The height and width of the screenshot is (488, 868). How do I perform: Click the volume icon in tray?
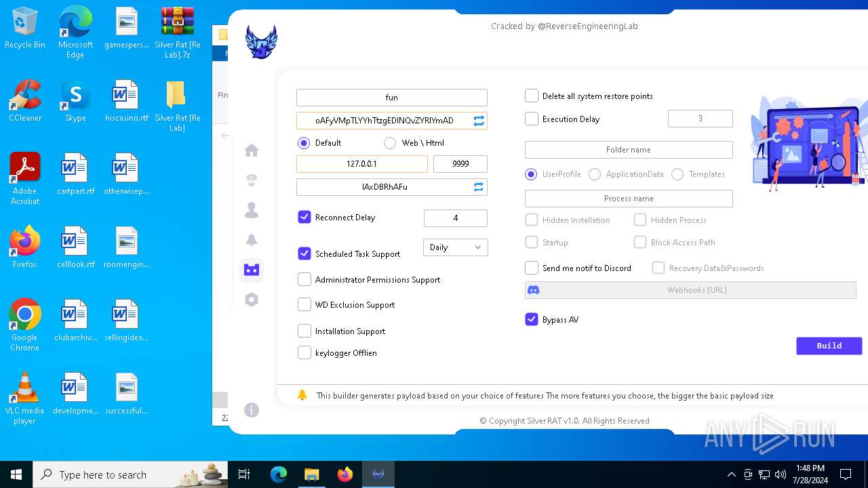781,474
